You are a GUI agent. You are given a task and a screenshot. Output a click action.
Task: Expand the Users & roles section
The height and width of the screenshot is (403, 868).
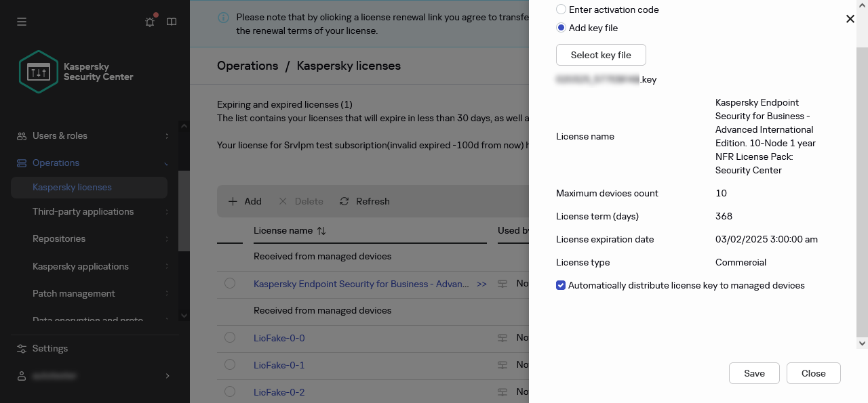[60, 135]
